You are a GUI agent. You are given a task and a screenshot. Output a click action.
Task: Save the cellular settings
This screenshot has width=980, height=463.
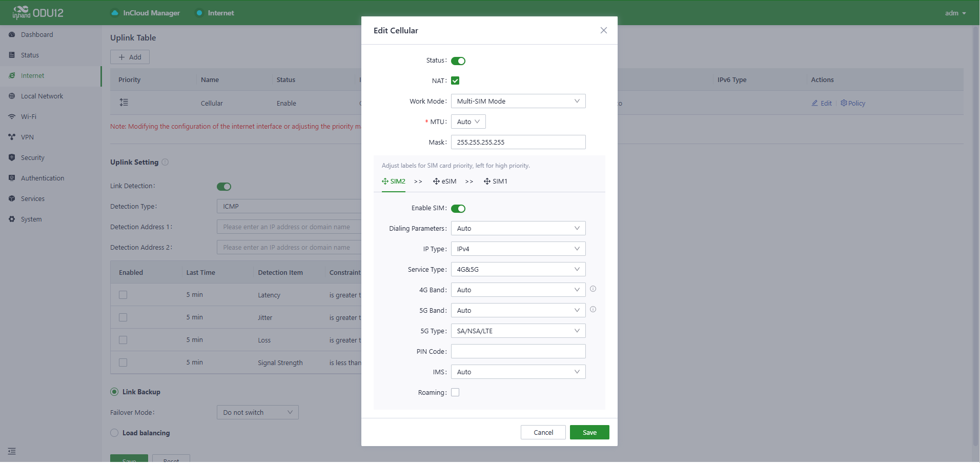pos(589,432)
